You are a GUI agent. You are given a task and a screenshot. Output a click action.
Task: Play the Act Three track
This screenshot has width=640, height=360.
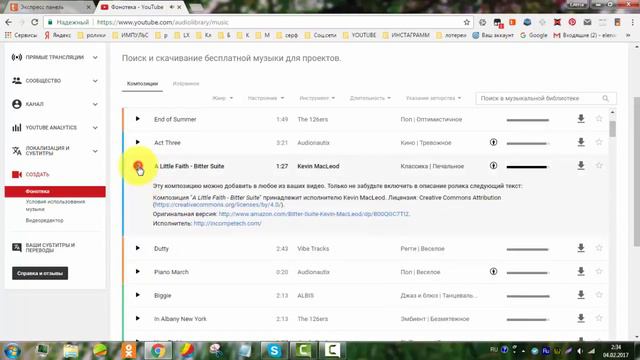pos(138,142)
